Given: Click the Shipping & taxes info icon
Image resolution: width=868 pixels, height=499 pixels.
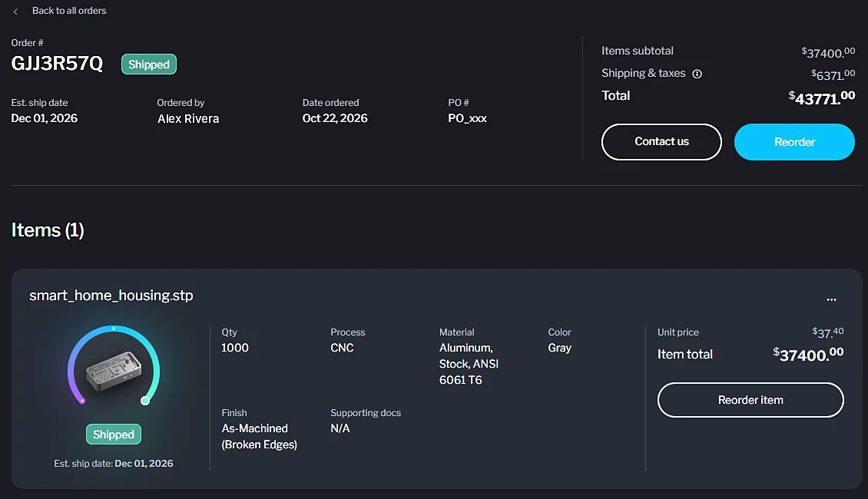Looking at the screenshot, I should point(697,74).
